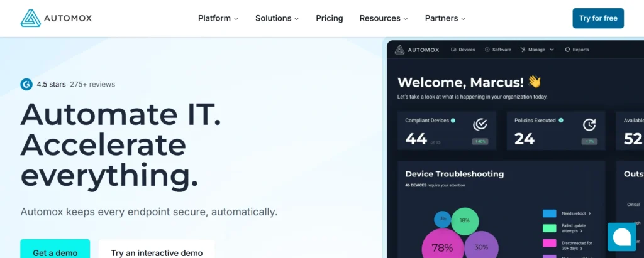Open the Manage dropdown in the dashboard
The height and width of the screenshot is (258, 644).
(537, 50)
